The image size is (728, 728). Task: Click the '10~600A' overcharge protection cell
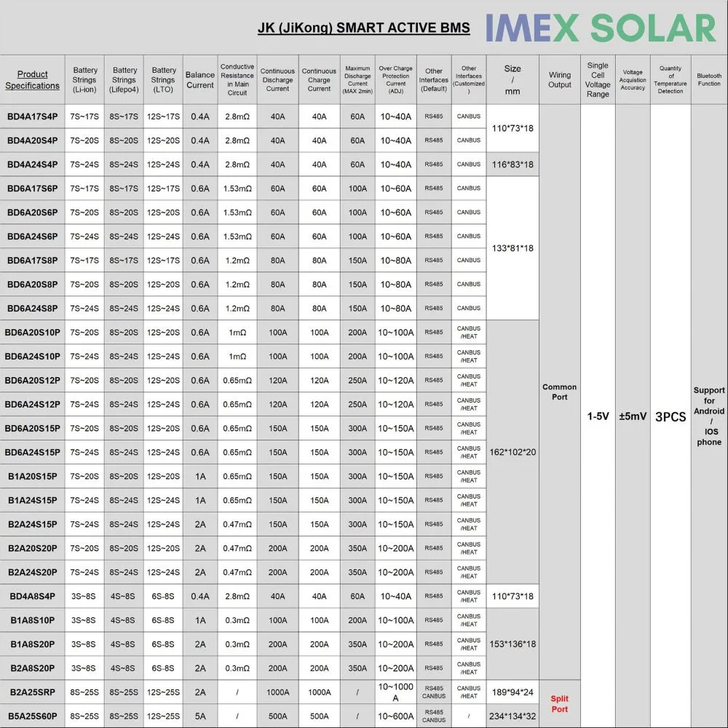point(395,716)
